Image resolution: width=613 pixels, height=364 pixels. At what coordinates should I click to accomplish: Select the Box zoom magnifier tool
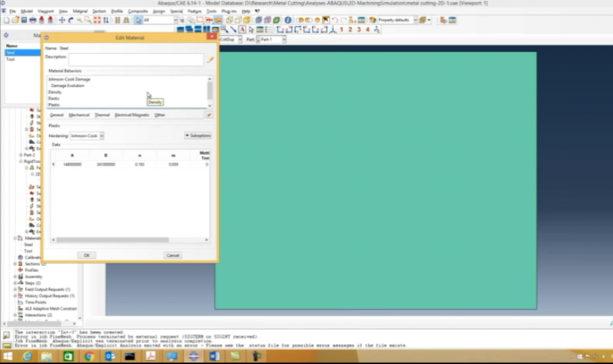88,20
